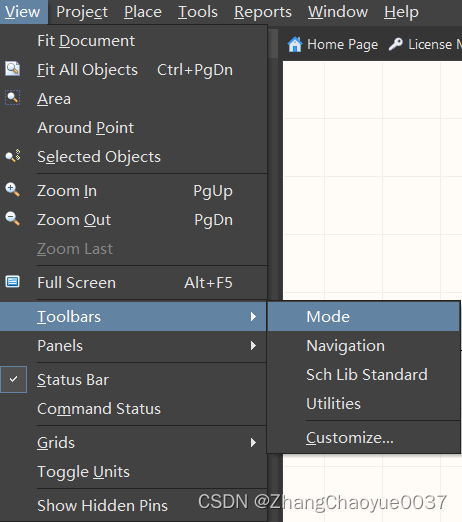Screen dimensions: 462x522
Task: Expand the Grids submenu arrow
Action: tap(253, 443)
